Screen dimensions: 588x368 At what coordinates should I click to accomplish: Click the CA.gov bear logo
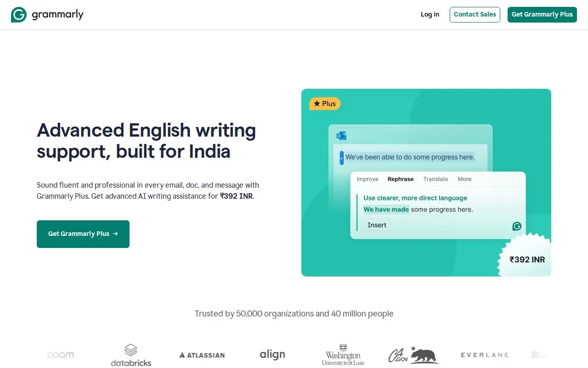(x=413, y=355)
